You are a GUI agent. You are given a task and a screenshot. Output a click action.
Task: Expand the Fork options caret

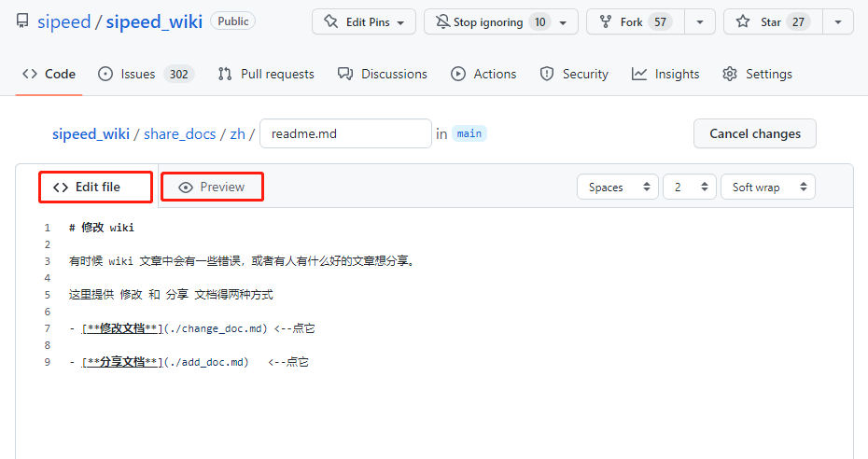pyautogui.click(x=700, y=22)
